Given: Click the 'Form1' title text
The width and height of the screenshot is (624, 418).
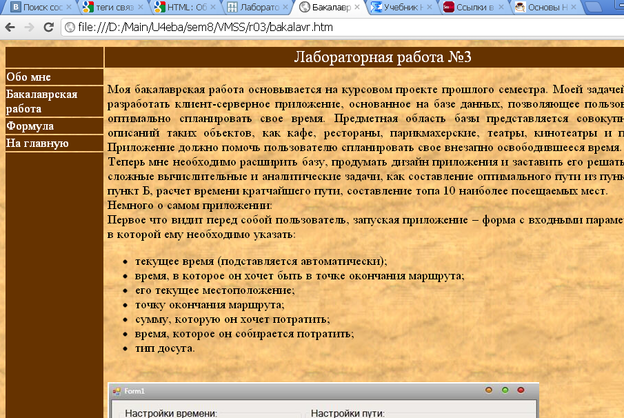Looking at the screenshot, I should click(134, 391).
